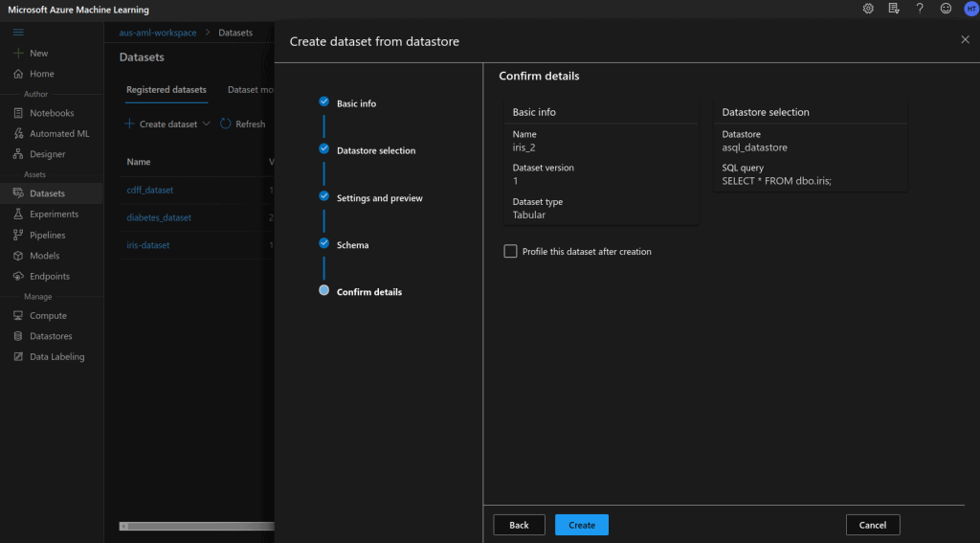The width and height of the screenshot is (980, 543).
Task: Click the Notebooks icon in sidebar
Action: 18,113
